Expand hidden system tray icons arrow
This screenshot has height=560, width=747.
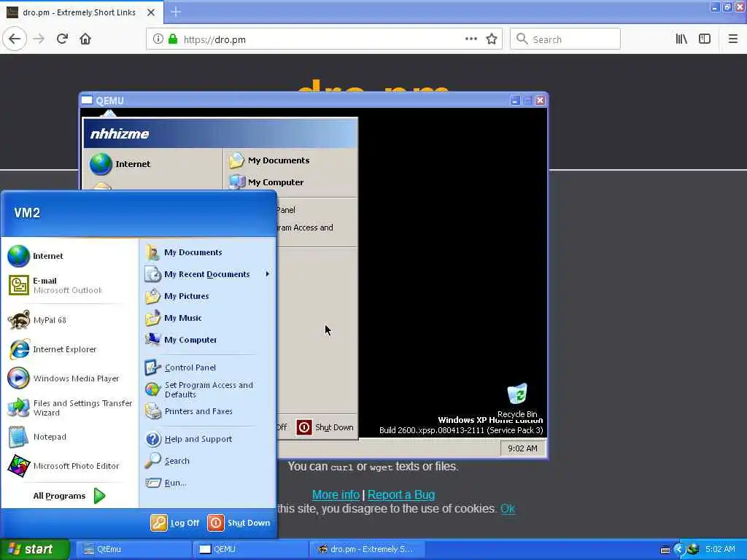[678, 550]
